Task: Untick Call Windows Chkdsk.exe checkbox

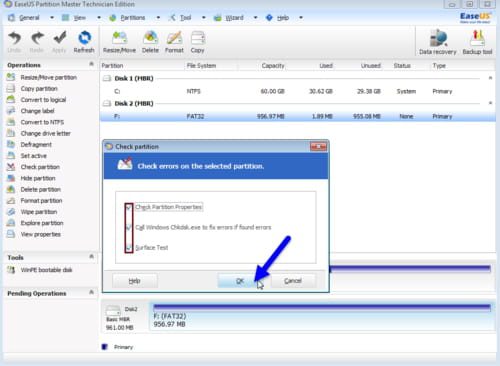Action: [129, 227]
